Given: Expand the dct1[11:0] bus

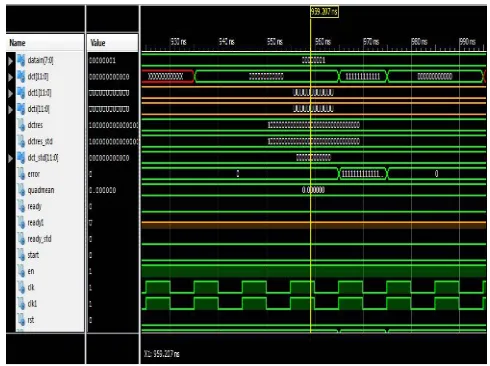Looking at the screenshot, I should pos(10,93).
